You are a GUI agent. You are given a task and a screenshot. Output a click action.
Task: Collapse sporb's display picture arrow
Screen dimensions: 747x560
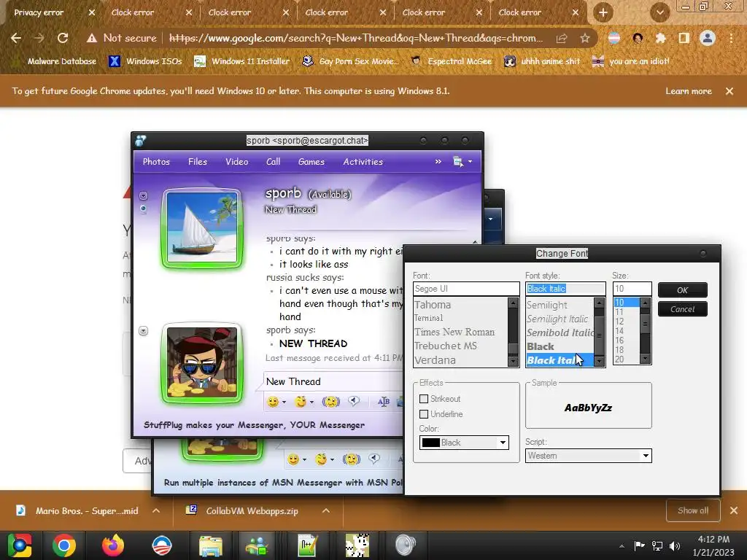coord(144,195)
